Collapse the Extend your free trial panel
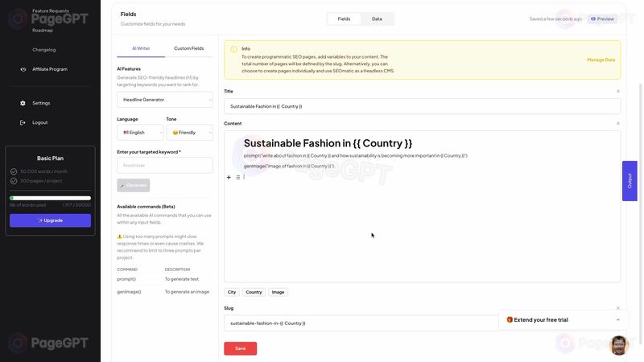644x362 pixels. 618,319
